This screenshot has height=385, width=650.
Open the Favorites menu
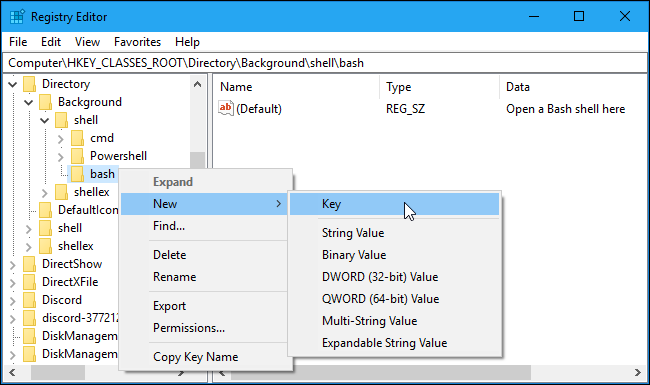click(x=137, y=42)
